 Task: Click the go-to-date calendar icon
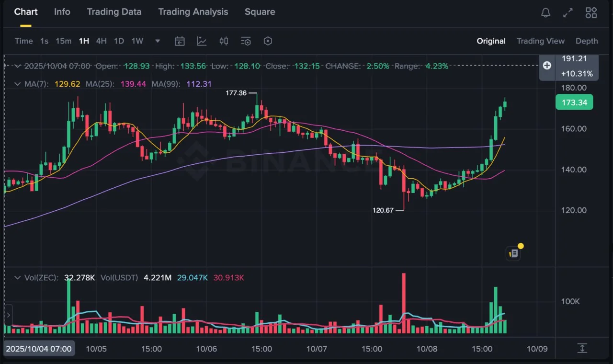pyautogui.click(x=180, y=41)
